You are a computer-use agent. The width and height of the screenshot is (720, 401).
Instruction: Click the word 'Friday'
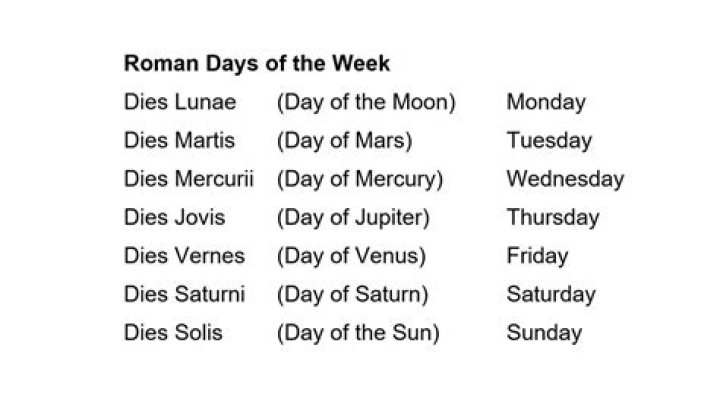click(x=537, y=256)
